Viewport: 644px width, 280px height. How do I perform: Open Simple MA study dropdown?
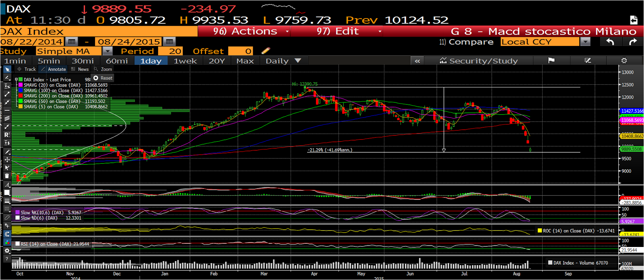[x=107, y=51]
